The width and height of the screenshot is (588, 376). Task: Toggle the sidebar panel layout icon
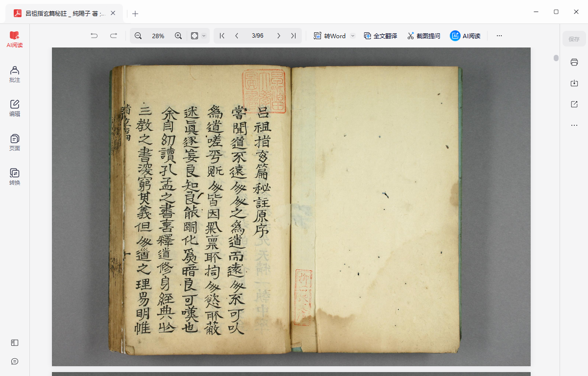[x=15, y=343]
